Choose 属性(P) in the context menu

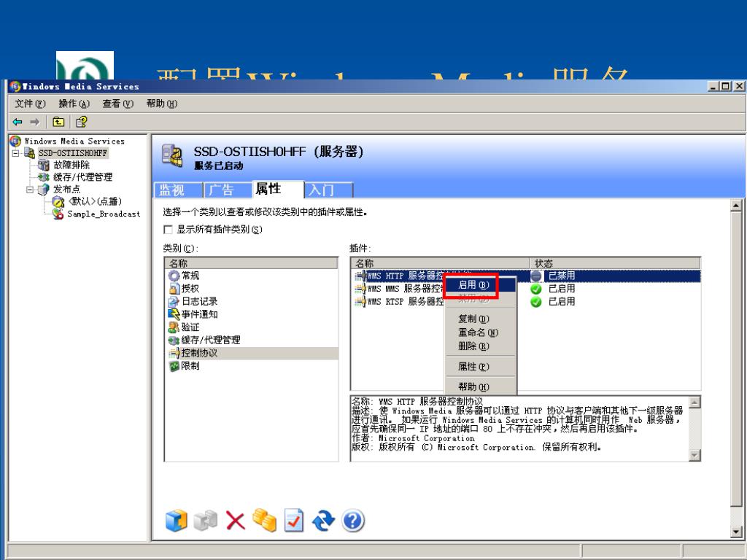[x=480, y=367]
